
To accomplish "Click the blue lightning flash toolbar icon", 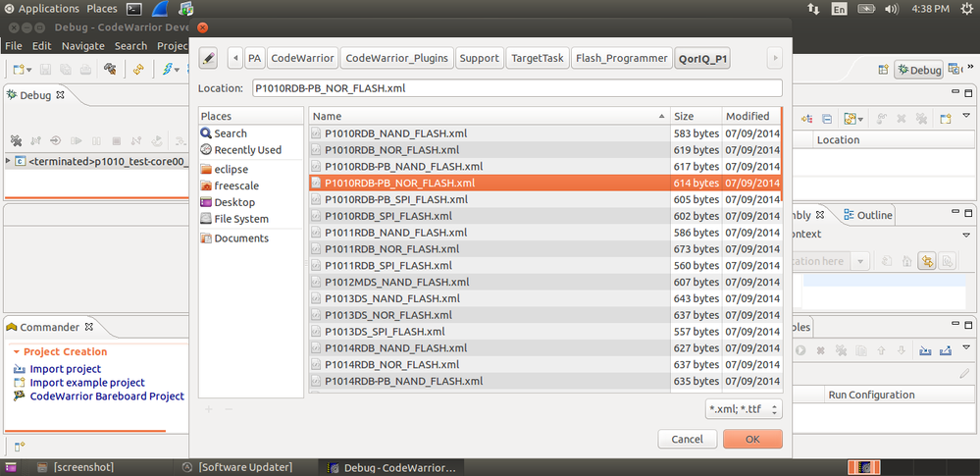I will click(168, 70).
